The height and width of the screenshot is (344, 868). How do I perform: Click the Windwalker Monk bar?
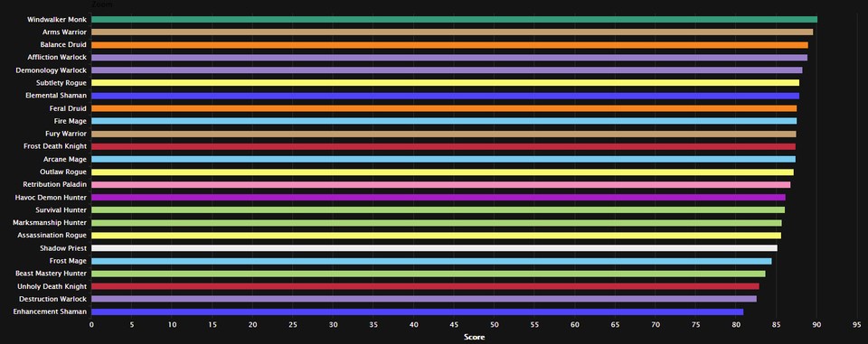[x=454, y=19]
